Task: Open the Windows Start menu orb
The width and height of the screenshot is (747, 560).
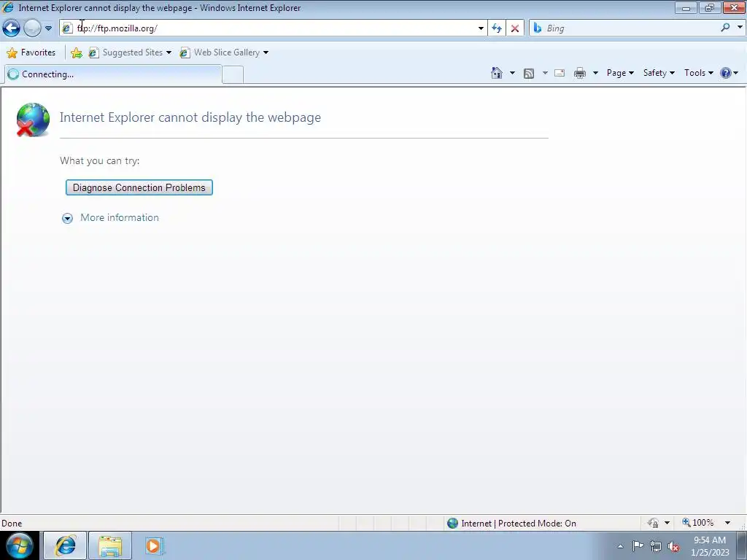Action: (x=19, y=545)
